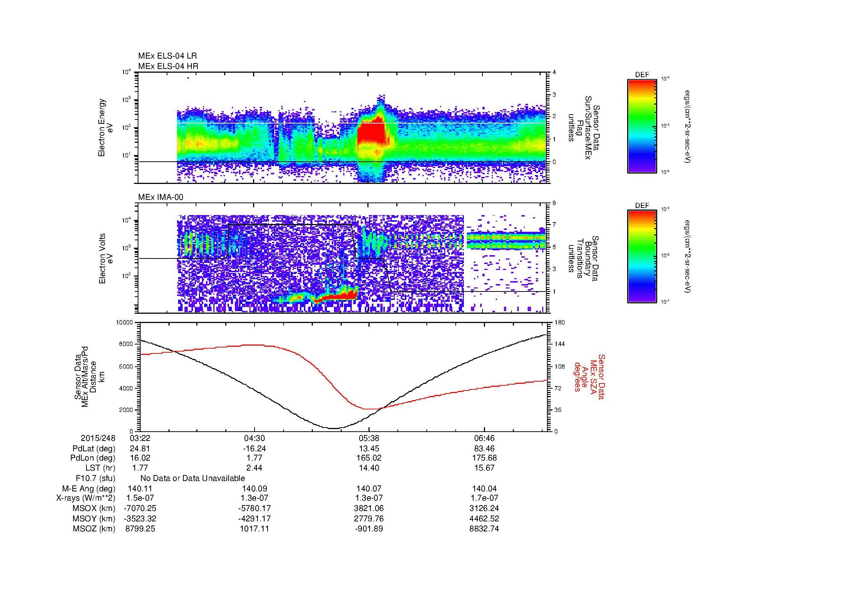Click the red 'MEx SZA Angle degrees' axis label
This screenshot has width=868, height=613.
coord(589,376)
